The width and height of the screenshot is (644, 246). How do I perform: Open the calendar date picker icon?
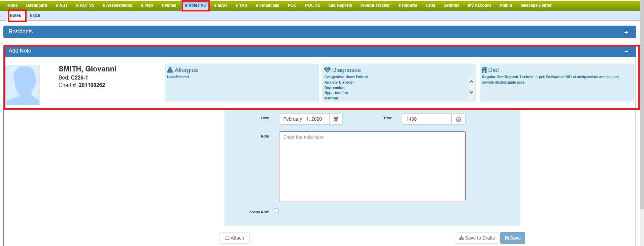[x=336, y=119]
